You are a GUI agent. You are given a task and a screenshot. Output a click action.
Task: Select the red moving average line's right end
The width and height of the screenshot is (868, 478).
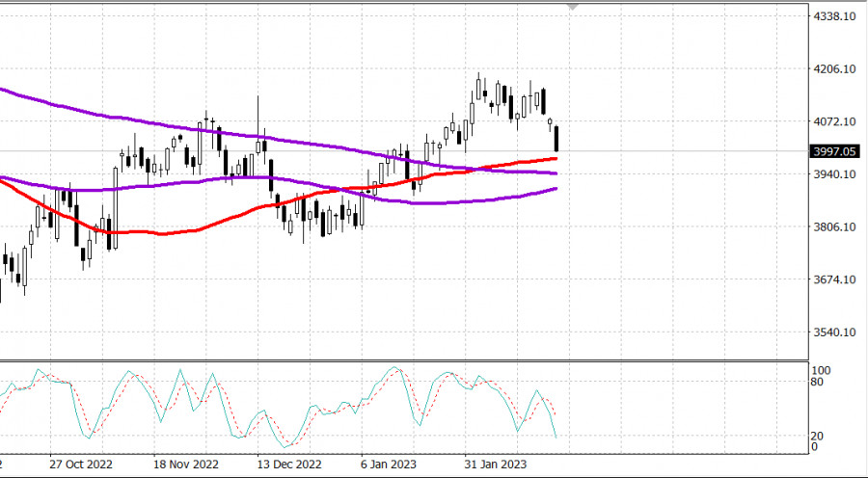coord(556,158)
